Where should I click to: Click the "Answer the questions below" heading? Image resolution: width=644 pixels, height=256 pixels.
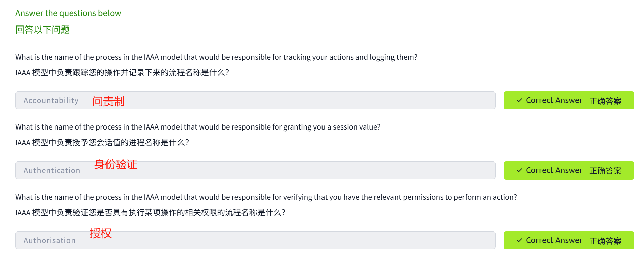click(x=68, y=13)
